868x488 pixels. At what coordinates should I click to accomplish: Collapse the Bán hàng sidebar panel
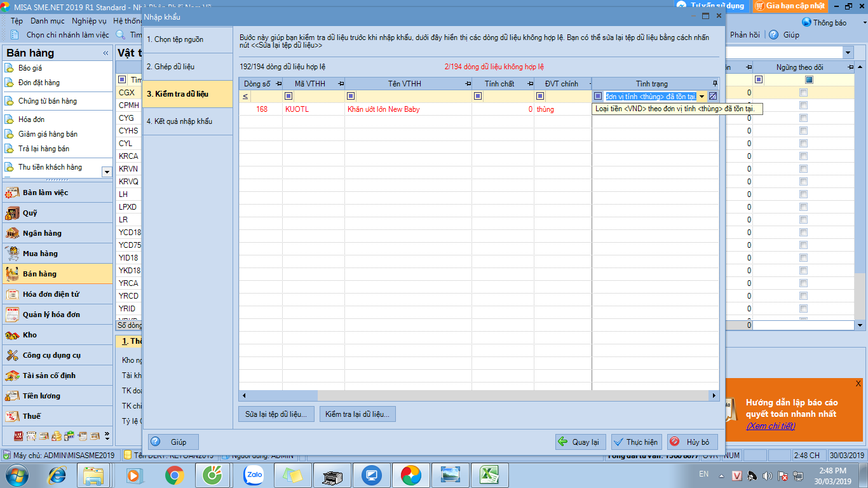[x=105, y=53]
